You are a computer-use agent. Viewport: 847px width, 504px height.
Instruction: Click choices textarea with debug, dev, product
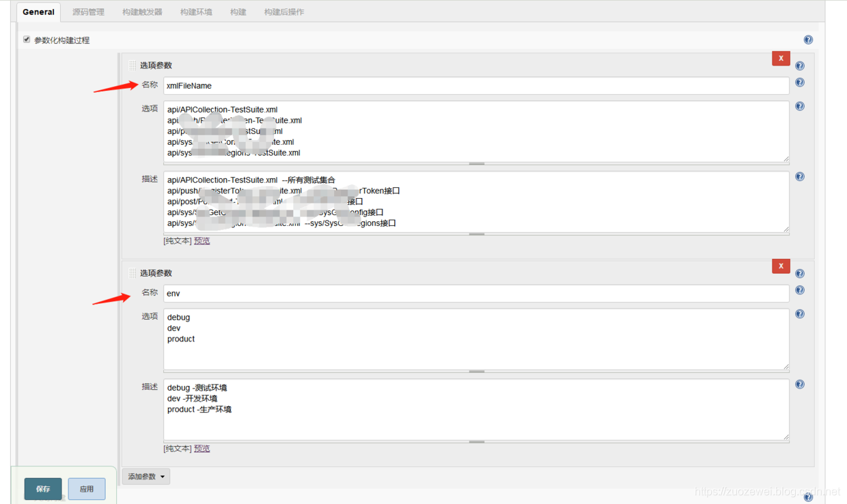click(x=476, y=339)
